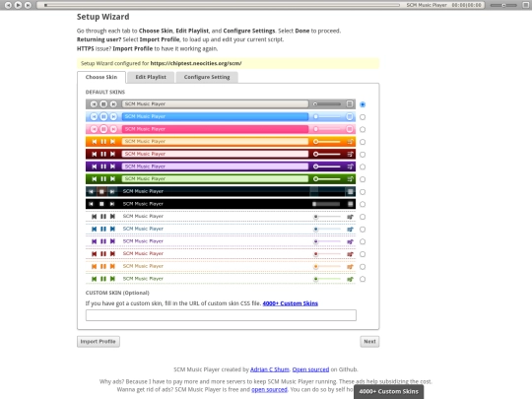Click the previous track button in top player bar
532x399 pixels.
tap(9, 5)
